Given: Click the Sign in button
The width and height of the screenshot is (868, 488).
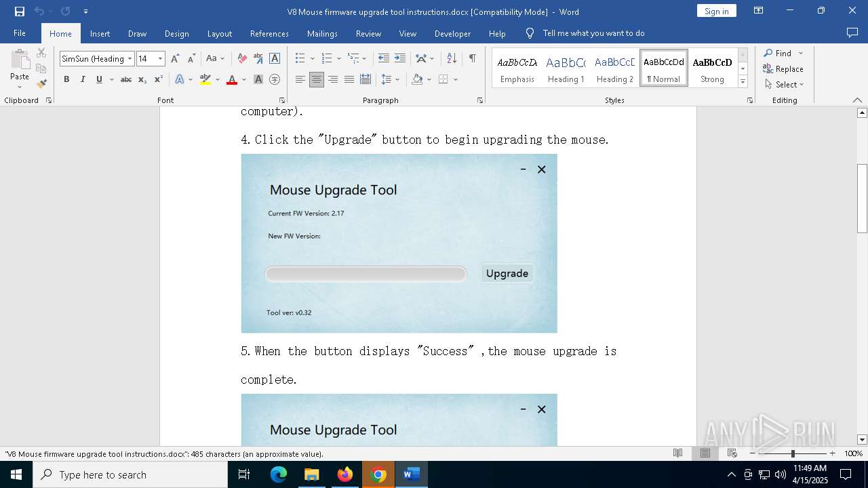Looking at the screenshot, I should pyautogui.click(x=716, y=11).
